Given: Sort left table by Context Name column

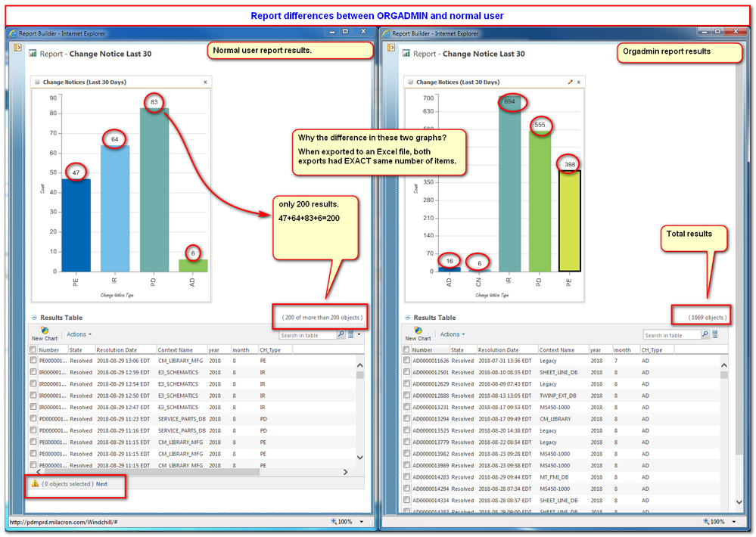Looking at the screenshot, I should click(176, 350).
